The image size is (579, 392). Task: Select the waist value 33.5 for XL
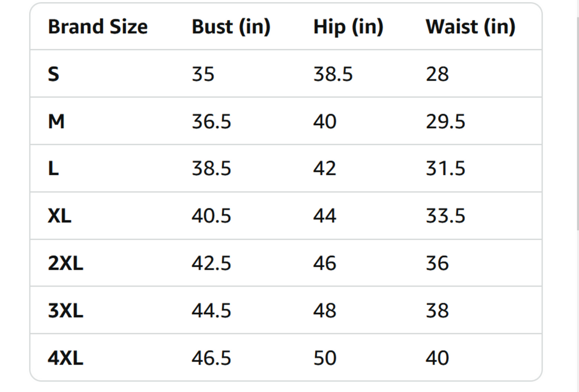(445, 216)
